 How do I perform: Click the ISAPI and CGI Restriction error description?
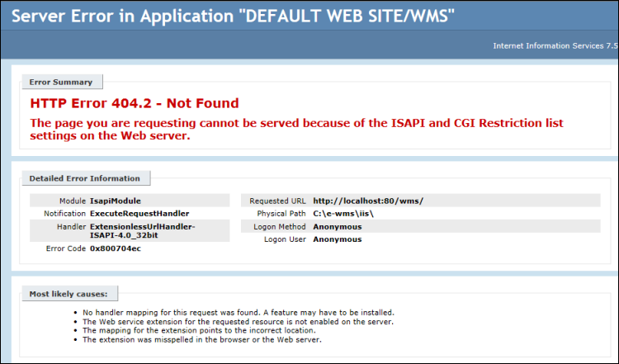click(295, 129)
